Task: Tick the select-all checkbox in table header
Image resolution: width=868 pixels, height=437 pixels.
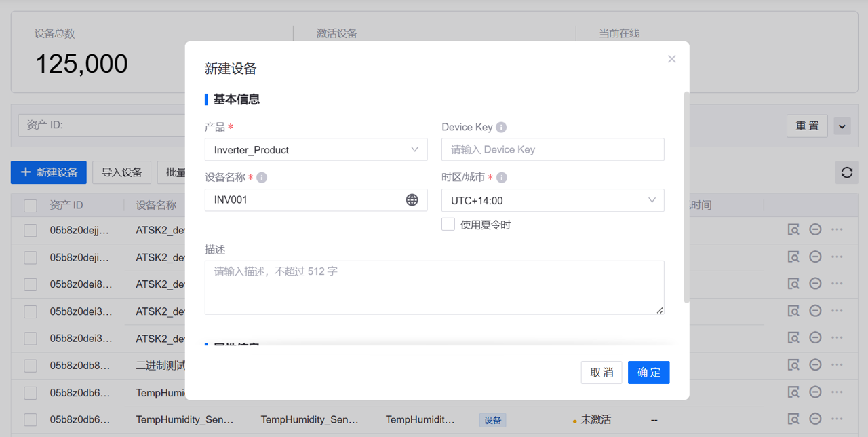Action: coord(31,206)
